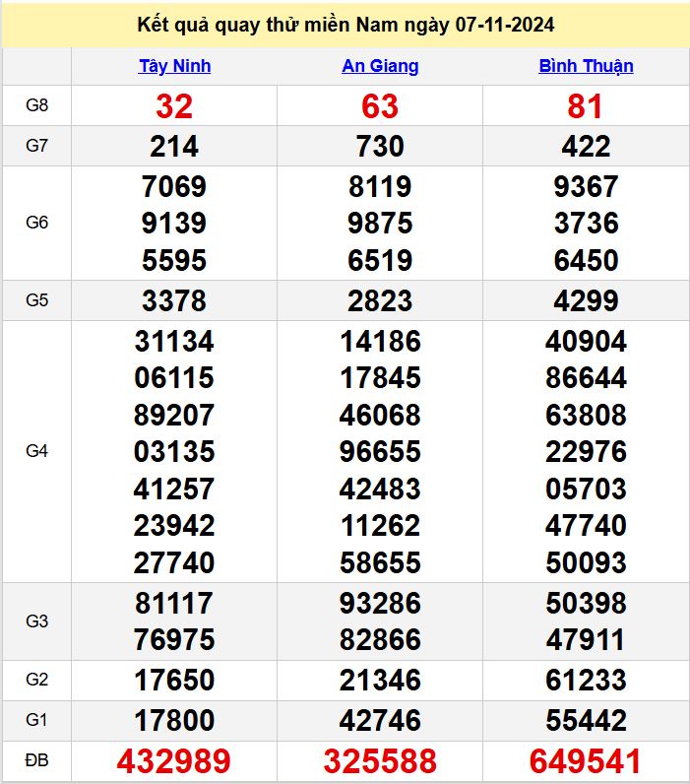
Task: Click the G4 number 27740
Action: [x=174, y=562]
